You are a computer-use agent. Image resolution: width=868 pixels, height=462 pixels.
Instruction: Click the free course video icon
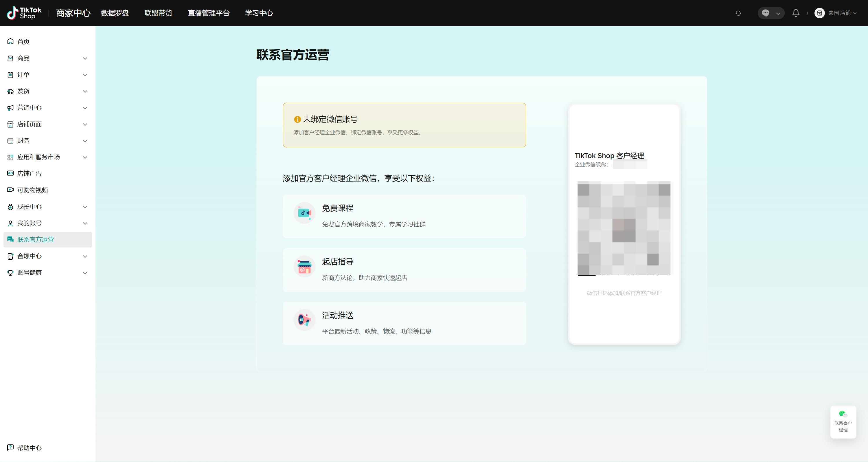pos(304,213)
